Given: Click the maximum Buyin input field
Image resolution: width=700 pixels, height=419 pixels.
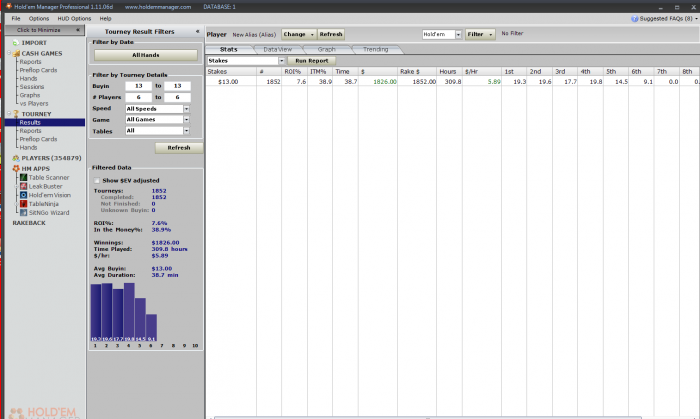Looking at the screenshot, I should pos(177,86).
